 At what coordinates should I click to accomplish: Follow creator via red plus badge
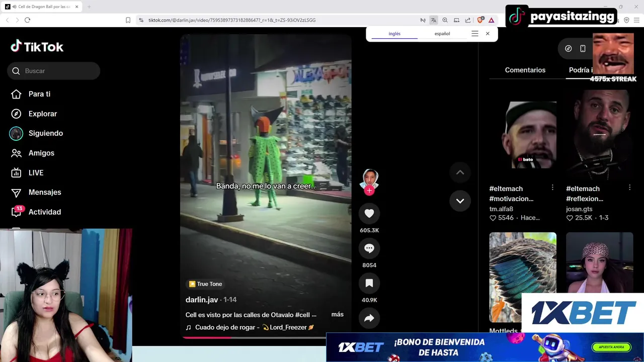coord(369,191)
